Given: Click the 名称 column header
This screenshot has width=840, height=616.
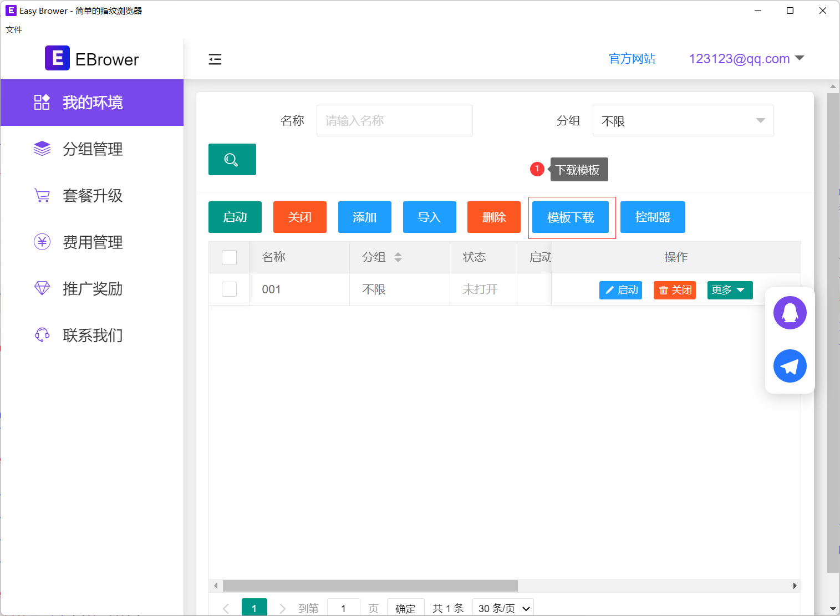Looking at the screenshot, I should pos(299,257).
